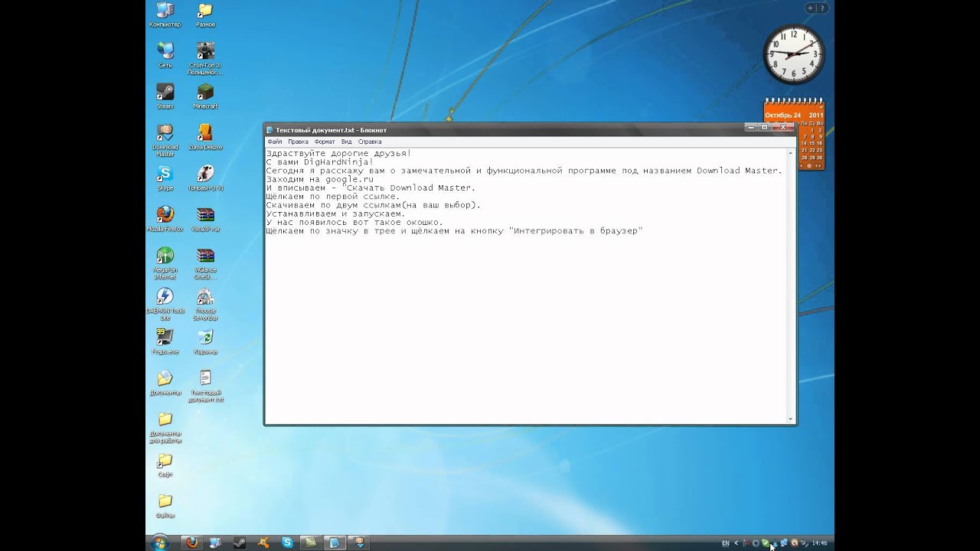Image resolution: width=980 pixels, height=551 pixels.
Task: Click the Windows Start orb
Action: pos(159,543)
